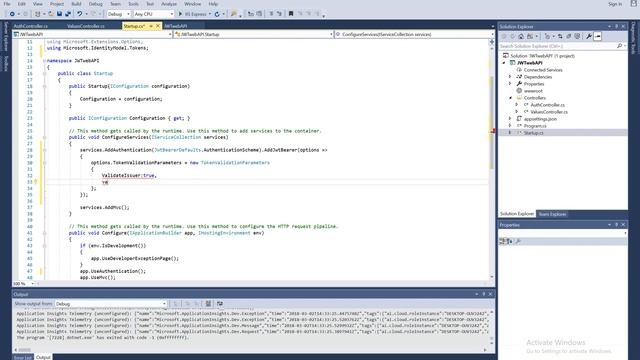The image size is (640, 360).
Task: Open the Any CPU platform dropdown
Action: [153, 14]
